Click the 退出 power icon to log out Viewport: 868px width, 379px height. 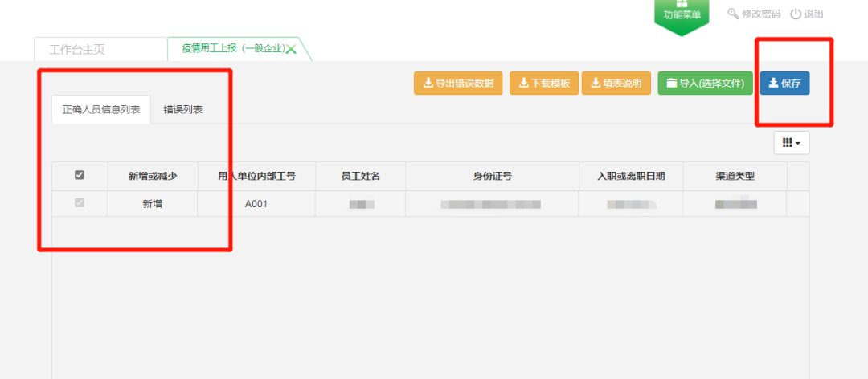click(x=796, y=14)
